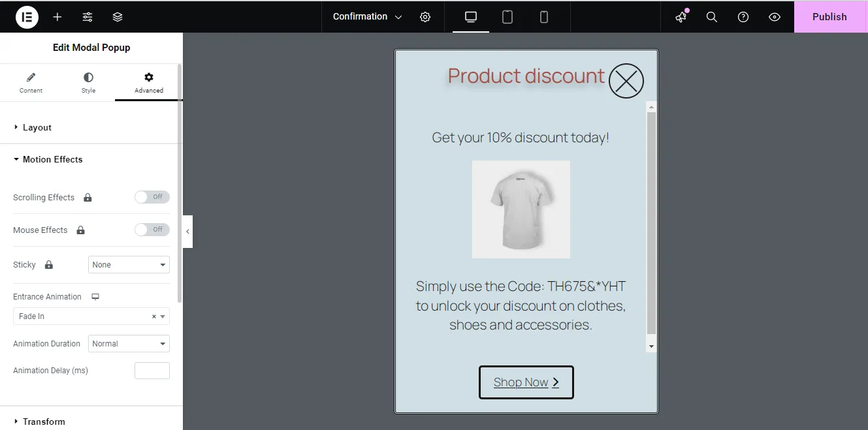
Task: Switch to the Content tab
Action: (x=31, y=83)
